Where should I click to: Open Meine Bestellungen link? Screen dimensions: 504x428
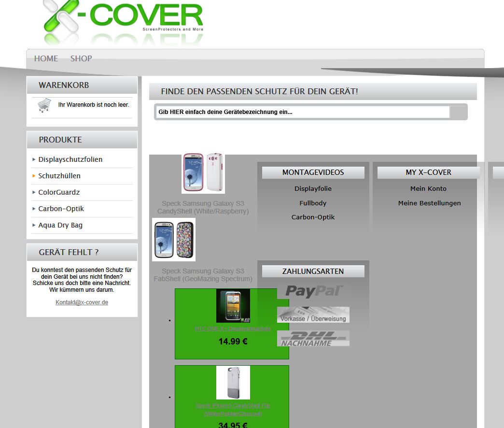tap(429, 203)
